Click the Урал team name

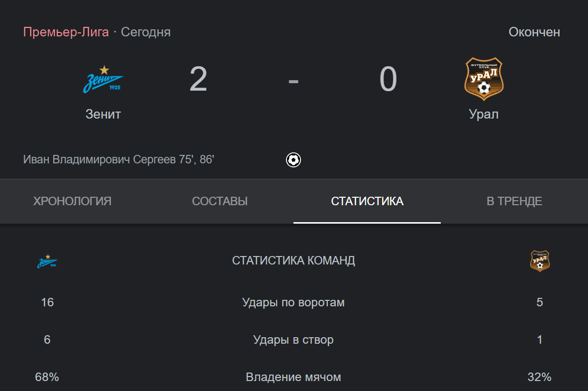[484, 114]
